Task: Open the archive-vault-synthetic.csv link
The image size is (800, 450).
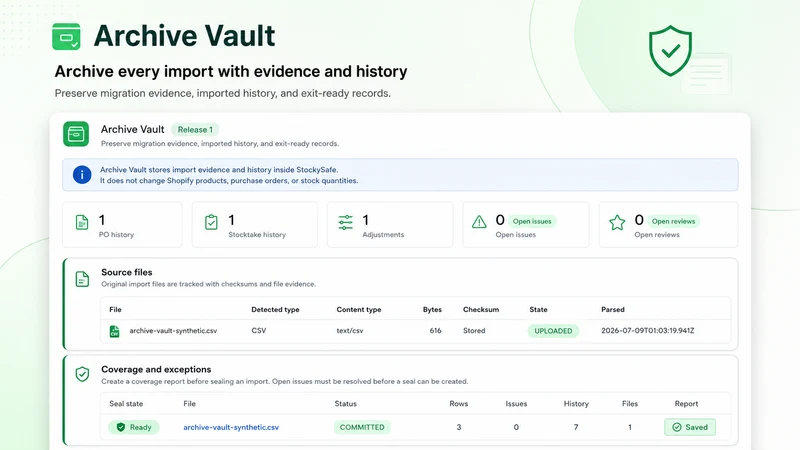Action: tap(231, 427)
